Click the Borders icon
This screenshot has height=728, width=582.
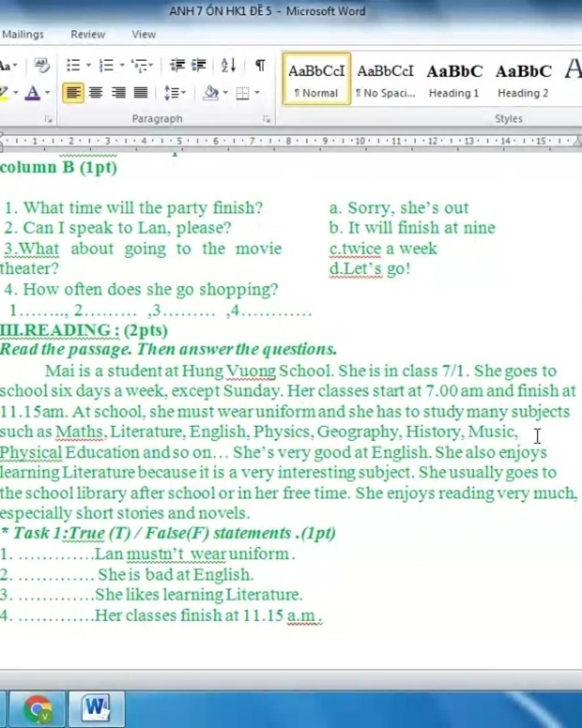(243, 93)
